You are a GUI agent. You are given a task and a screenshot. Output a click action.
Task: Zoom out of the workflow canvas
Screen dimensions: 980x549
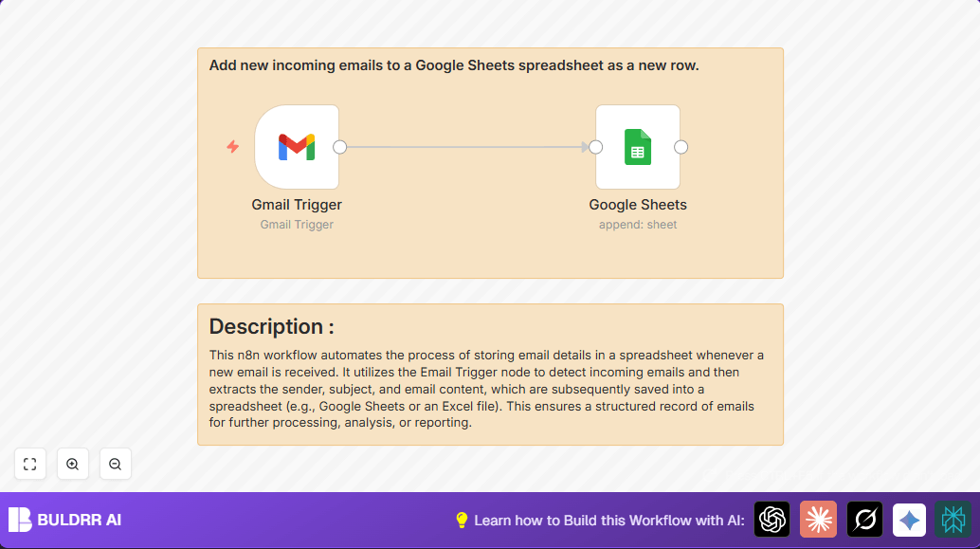[x=115, y=464]
